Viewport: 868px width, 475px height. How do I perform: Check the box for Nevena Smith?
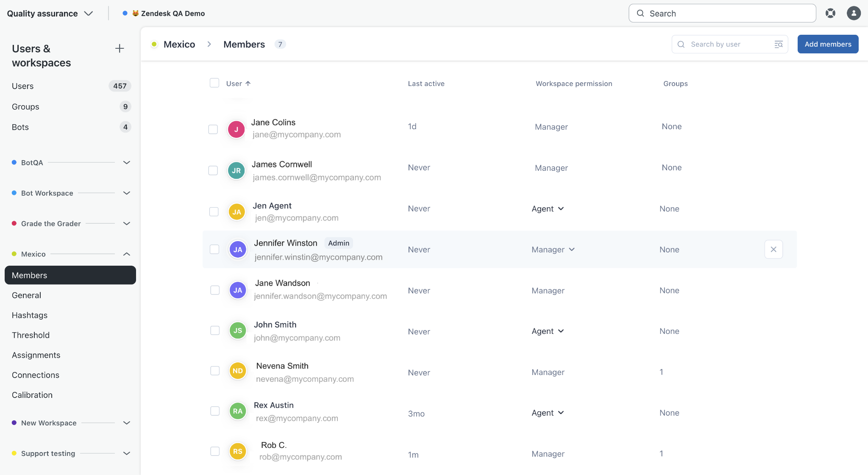pos(215,370)
